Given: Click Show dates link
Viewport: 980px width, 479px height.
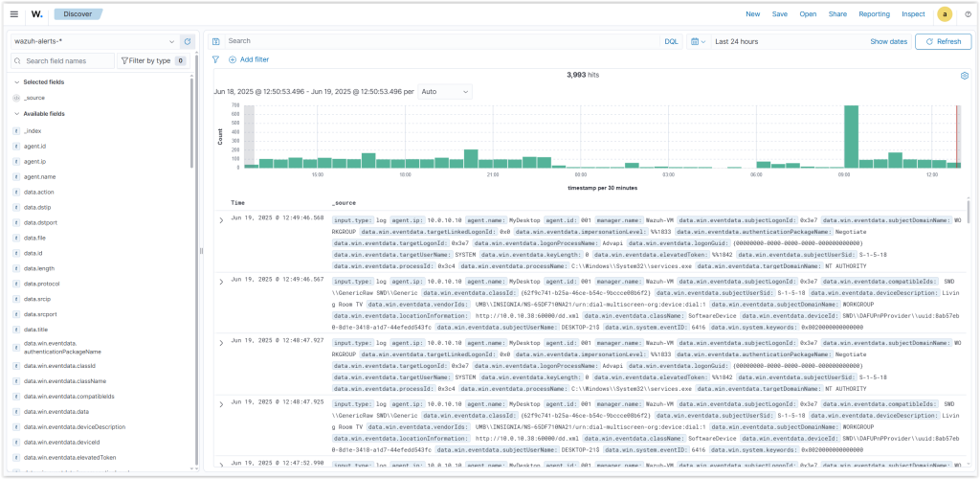Looking at the screenshot, I should pos(888,42).
